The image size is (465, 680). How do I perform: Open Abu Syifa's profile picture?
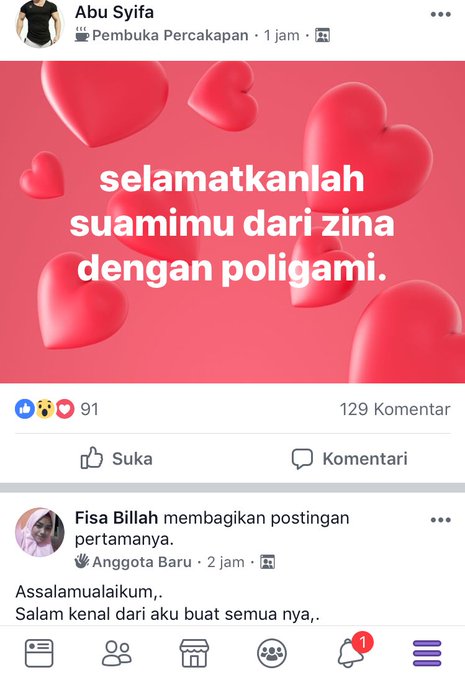[x=40, y=23]
